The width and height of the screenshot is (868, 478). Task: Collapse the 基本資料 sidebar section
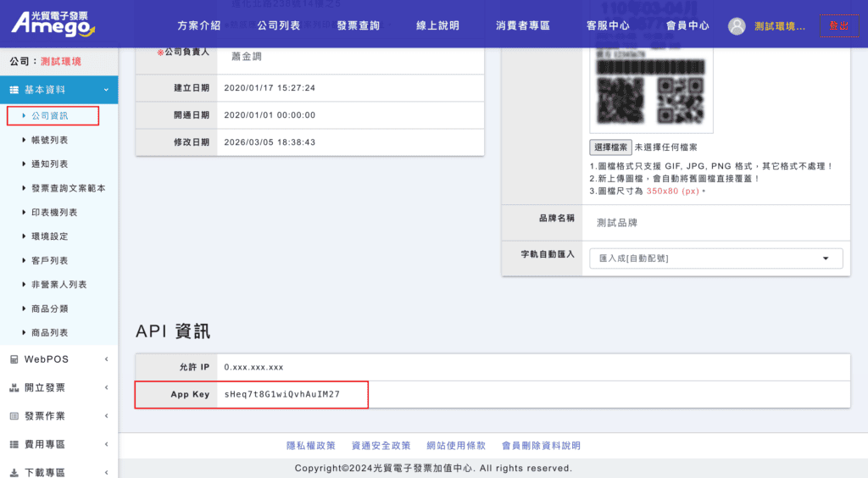tap(106, 90)
